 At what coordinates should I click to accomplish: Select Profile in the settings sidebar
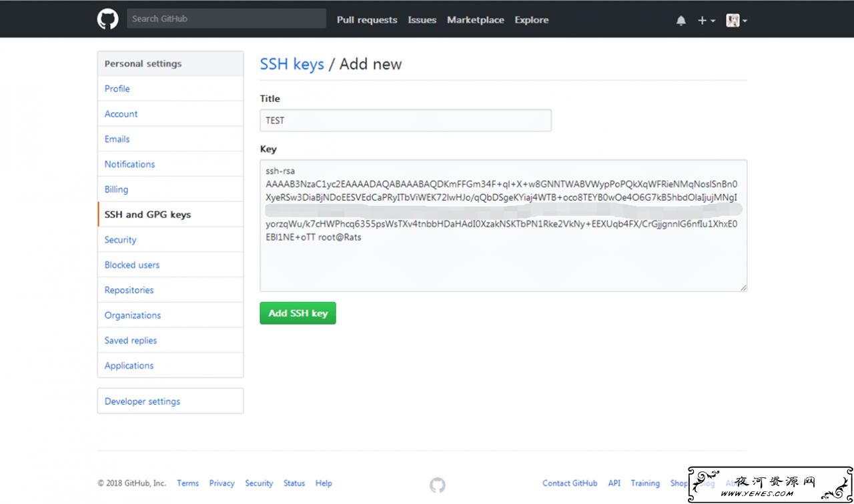point(170,89)
